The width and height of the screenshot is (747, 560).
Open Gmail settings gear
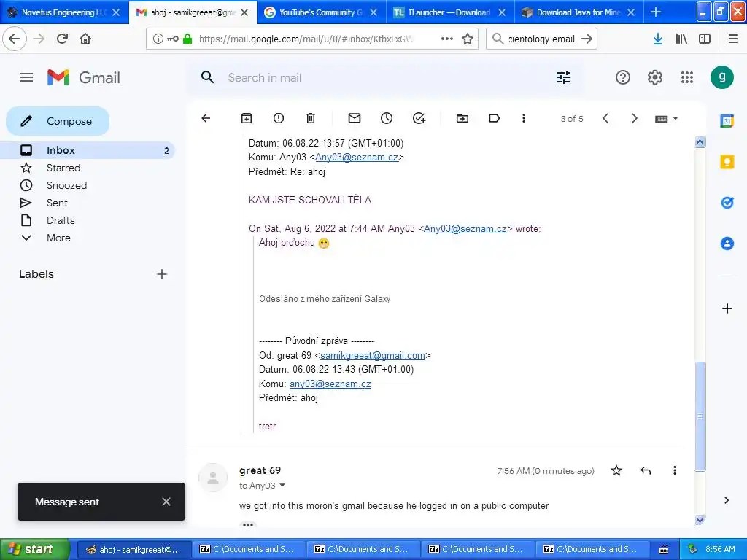click(655, 77)
